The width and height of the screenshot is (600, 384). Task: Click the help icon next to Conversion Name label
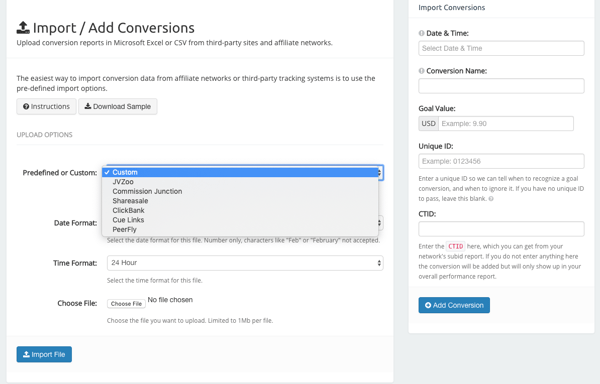[421, 71]
